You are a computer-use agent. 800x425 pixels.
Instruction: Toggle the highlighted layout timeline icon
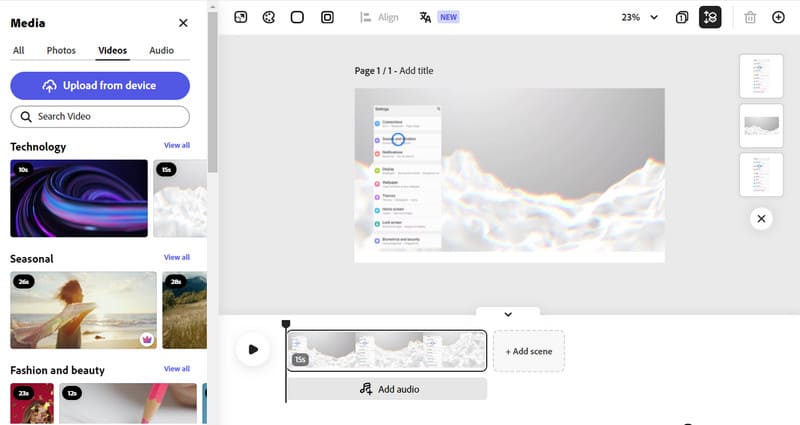tap(710, 17)
